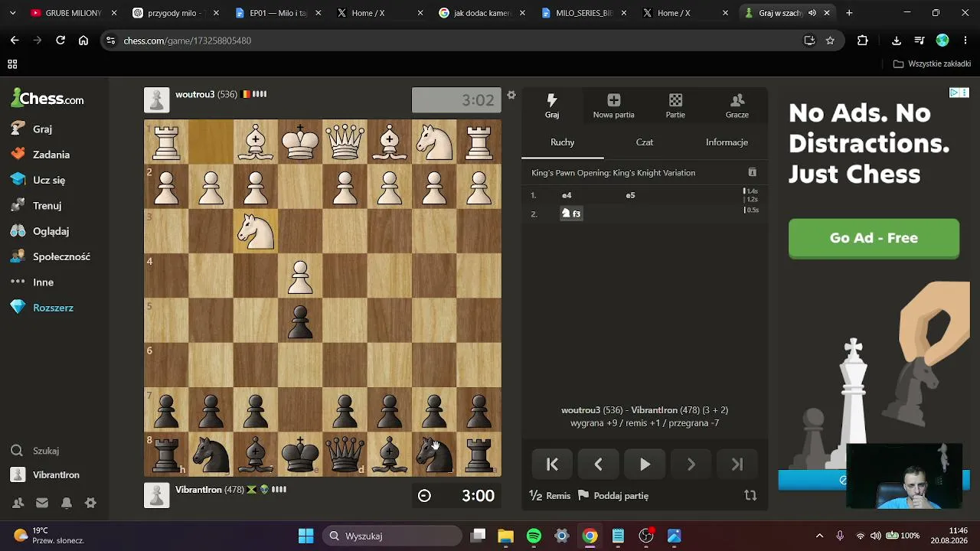Select move e4 in the move list
This screenshot has height=551, width=980.
(x=567, y=195)
